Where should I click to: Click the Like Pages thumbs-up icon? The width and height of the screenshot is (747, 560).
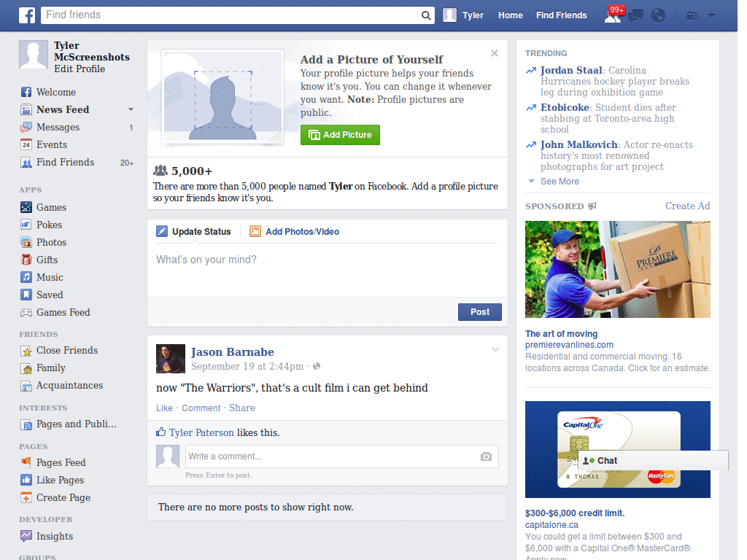[x=26, y=480]
